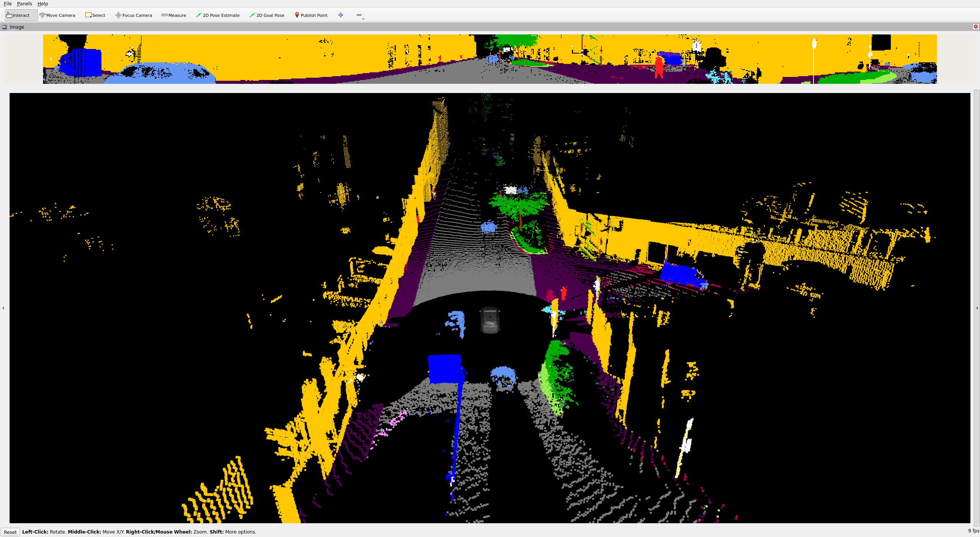This screenshot has height=537, width=980.
Task: Select the 2D Goal Pose tool
Action: pos(267,15)
